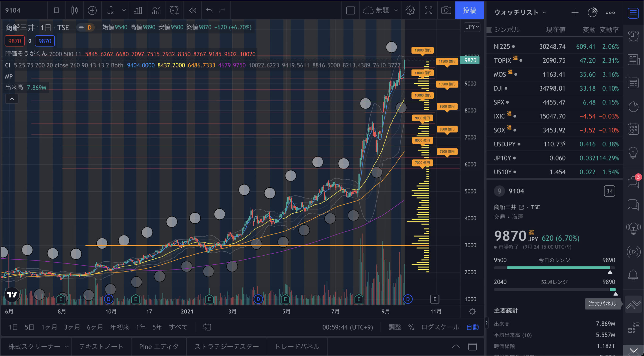This screenshot has height=356, width=644.
Task: Toggle 自動 auto-scaling mode
Action: pyautogui.click(x=472, y=327)
